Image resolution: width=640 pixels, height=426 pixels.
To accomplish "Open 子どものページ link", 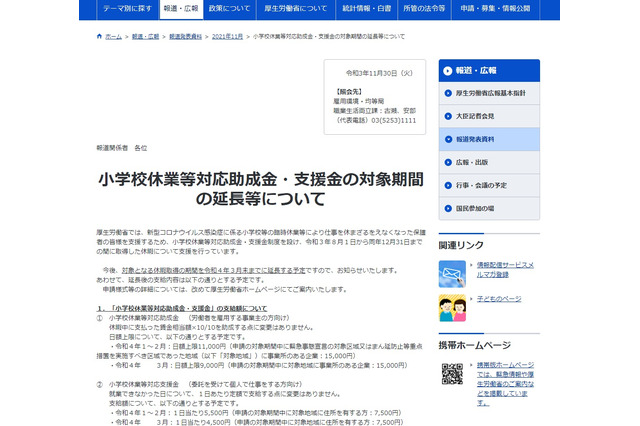I will click(x=499, y=299).
